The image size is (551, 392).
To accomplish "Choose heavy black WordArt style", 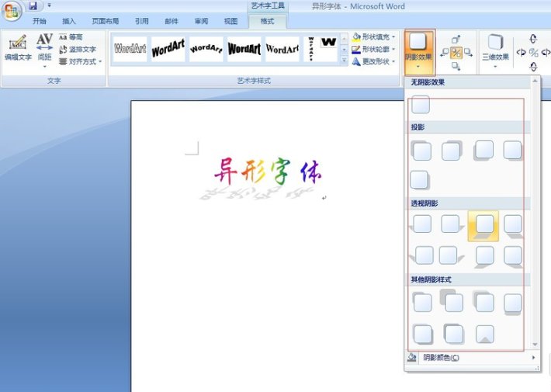I will coord(244,49).
